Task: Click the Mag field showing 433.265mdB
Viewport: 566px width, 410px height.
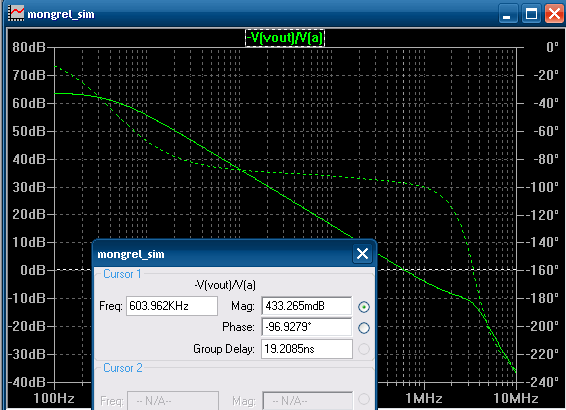Action: coord(306,306)
